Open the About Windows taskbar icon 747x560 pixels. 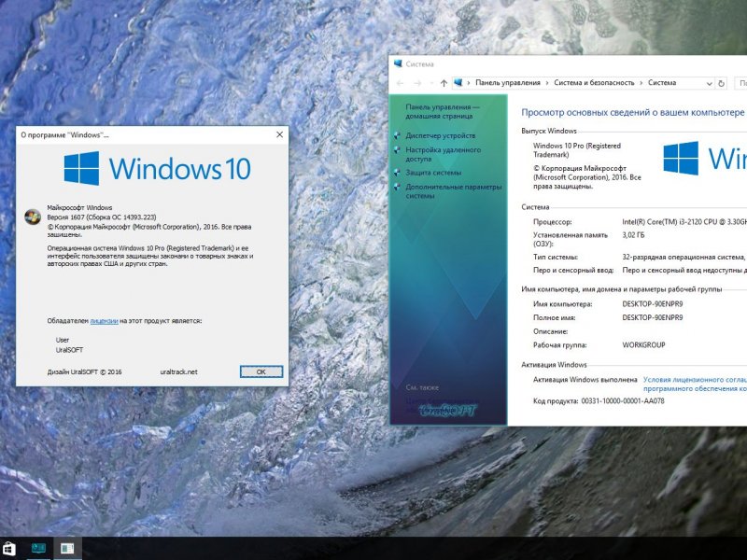pos(67,549)
